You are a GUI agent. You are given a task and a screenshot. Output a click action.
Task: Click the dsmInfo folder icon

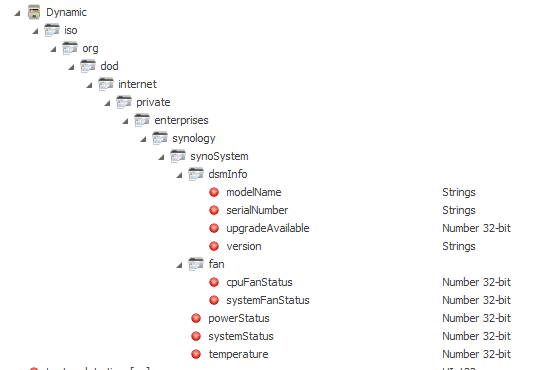[x=196, y=174]
